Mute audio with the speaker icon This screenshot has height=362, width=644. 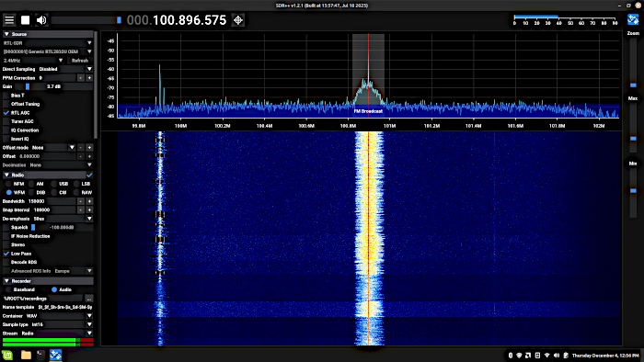(x=41, y=20)
